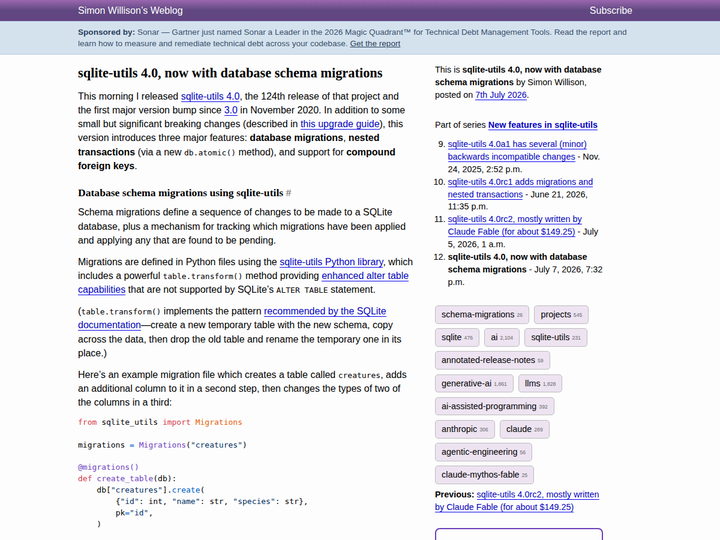The width and height of the screenshot is (720, 540).
Task: Follow the 3.0 version link
Action: click(231, 110)
